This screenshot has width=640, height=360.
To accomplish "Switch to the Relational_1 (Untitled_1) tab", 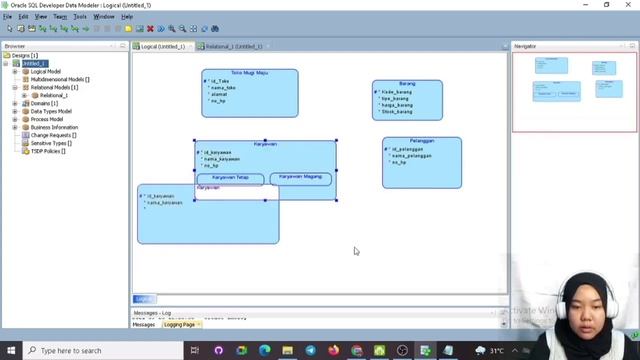I will (233, 47).
